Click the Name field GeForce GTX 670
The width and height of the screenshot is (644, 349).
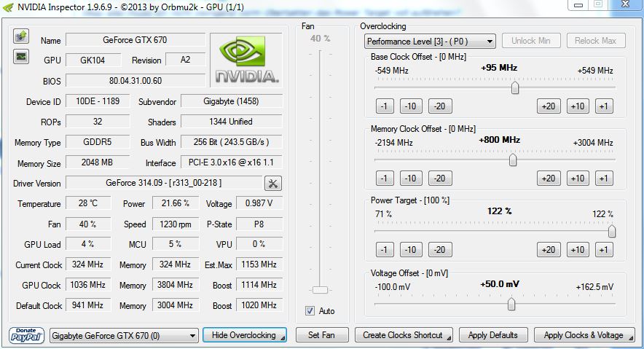pos(135,40)
